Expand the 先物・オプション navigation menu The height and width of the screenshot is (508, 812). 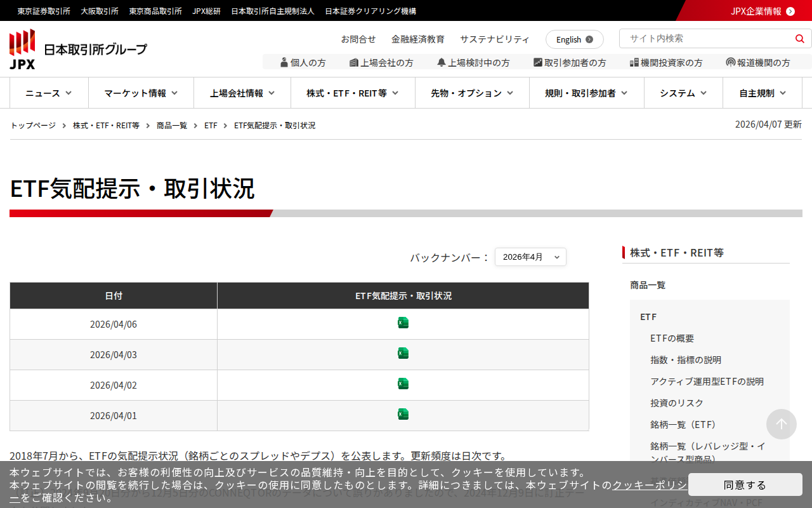[472, 93]
